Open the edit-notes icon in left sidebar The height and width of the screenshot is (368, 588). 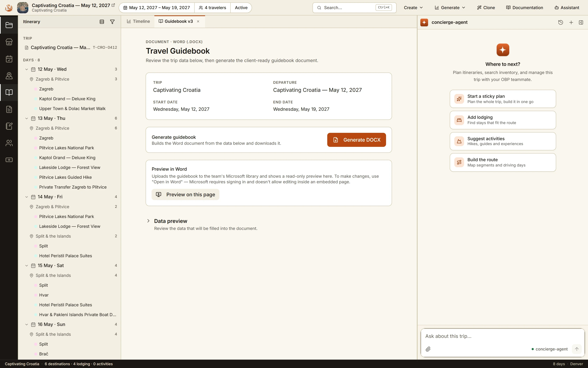9,126
